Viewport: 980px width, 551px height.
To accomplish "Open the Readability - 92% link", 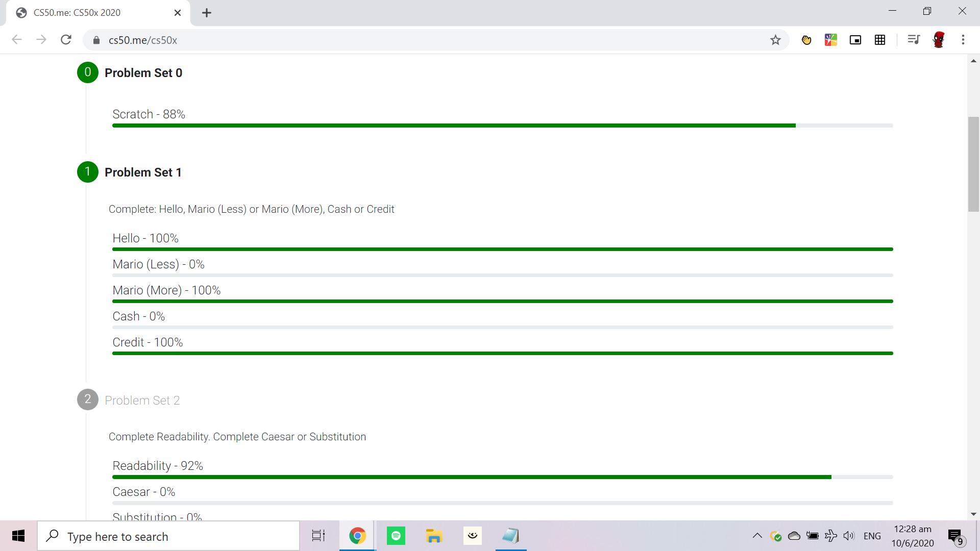I will (x=158, y=466).
